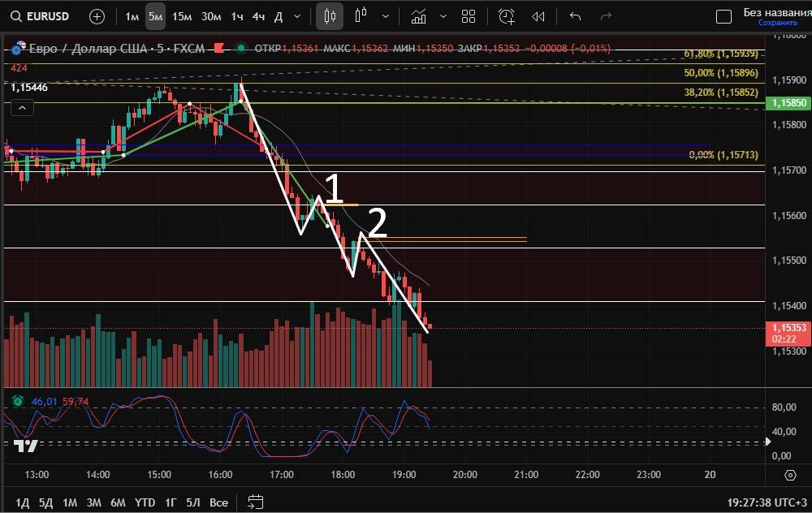The height and width of the screenshot is (513, 812).
Task: Click the add symbol plus icon
Action: tap(97, 16)
